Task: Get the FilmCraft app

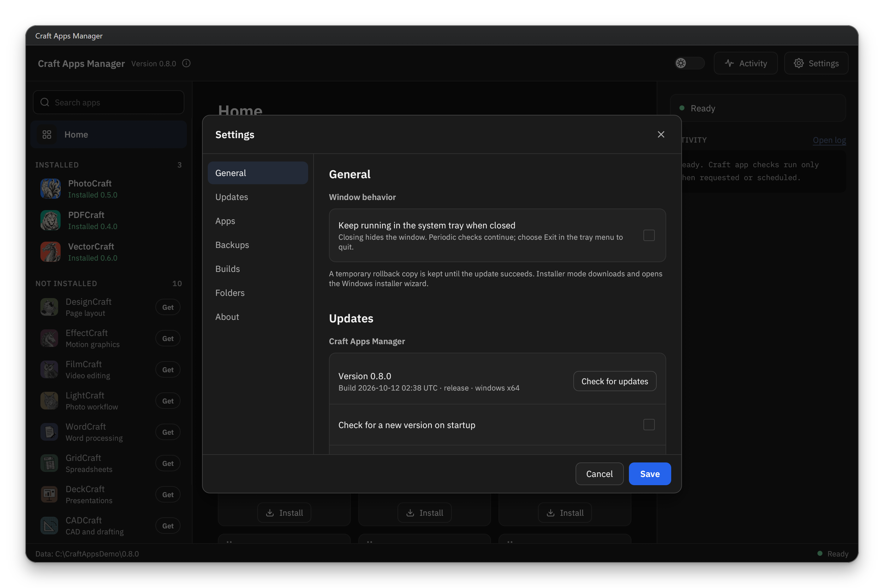Action: coord(168,370)
